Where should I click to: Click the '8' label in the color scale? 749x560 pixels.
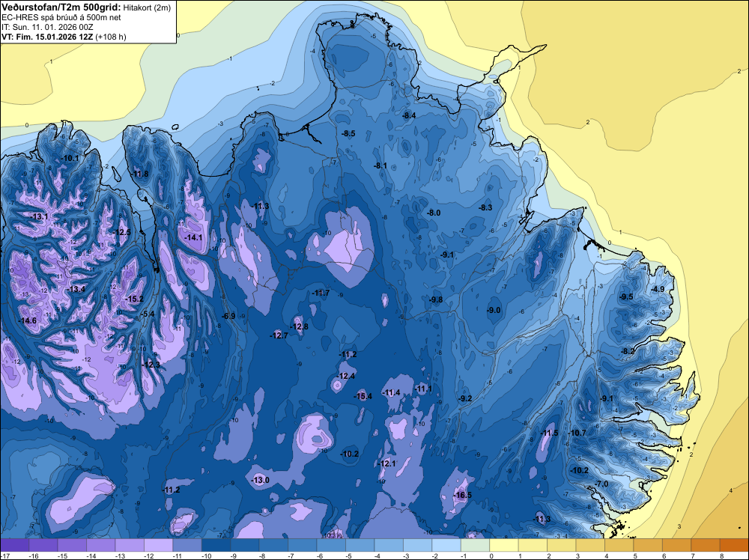722,556
